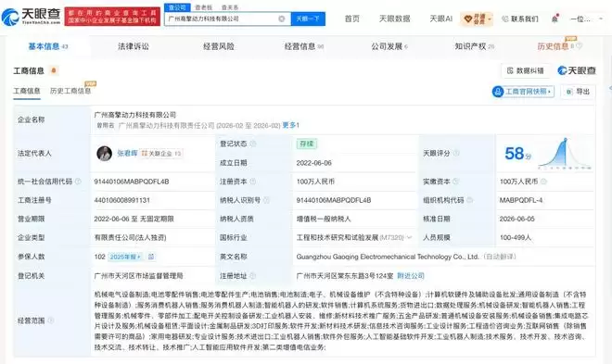Click the help icon beside 经营范围
Screen dimensions: 612x364
[51, 320]
